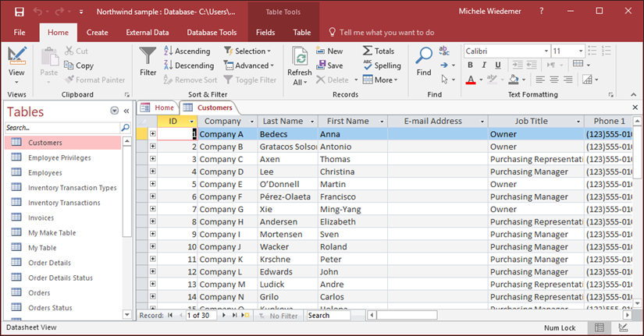Click the Filter funnel icon

(148, 56)
